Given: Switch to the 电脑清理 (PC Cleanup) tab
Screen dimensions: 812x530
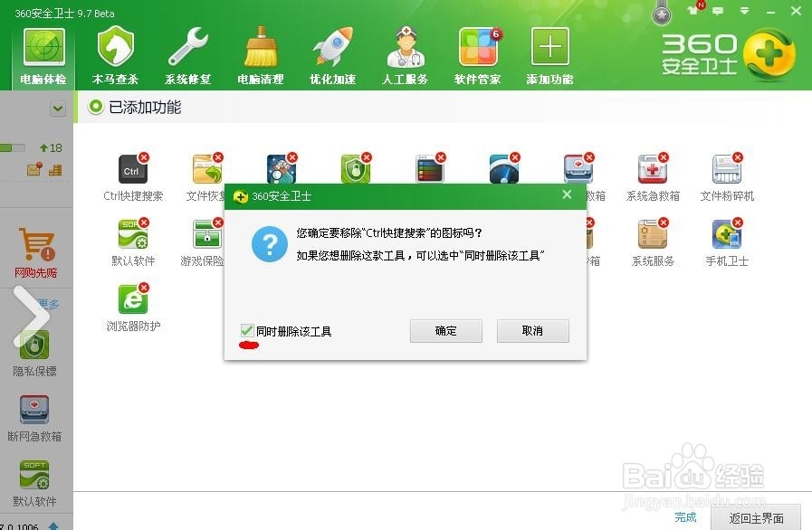Looking at the screenshot, I should tap(260, 54).
